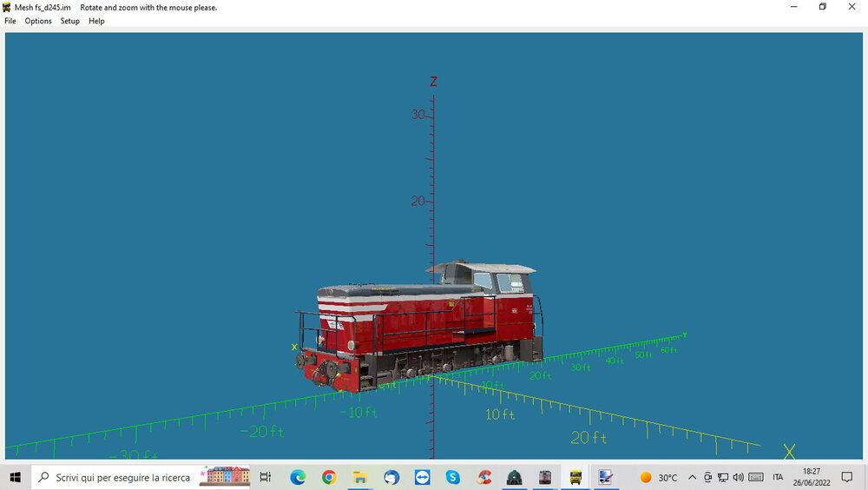Open network settings tray icon
Image resolution: width=868 pixels, height=490 pixels.
(x=723, y=477)
